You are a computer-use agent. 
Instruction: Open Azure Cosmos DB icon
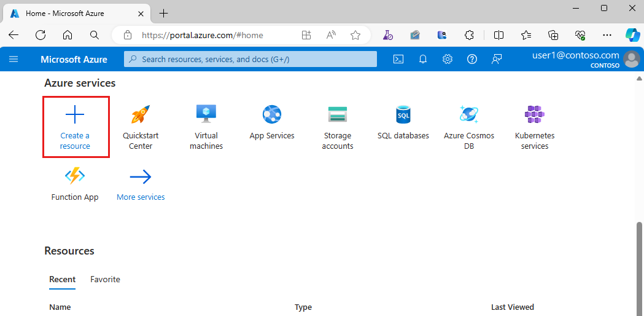(469, 114)
